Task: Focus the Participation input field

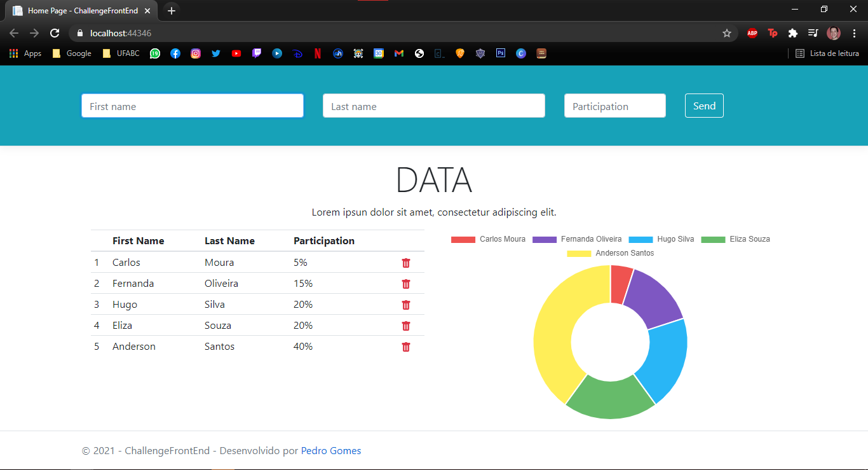Action: point(615,106)
